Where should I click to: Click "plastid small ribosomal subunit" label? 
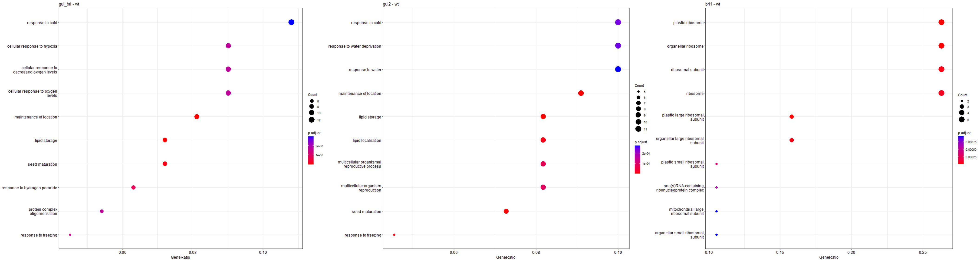683,164
